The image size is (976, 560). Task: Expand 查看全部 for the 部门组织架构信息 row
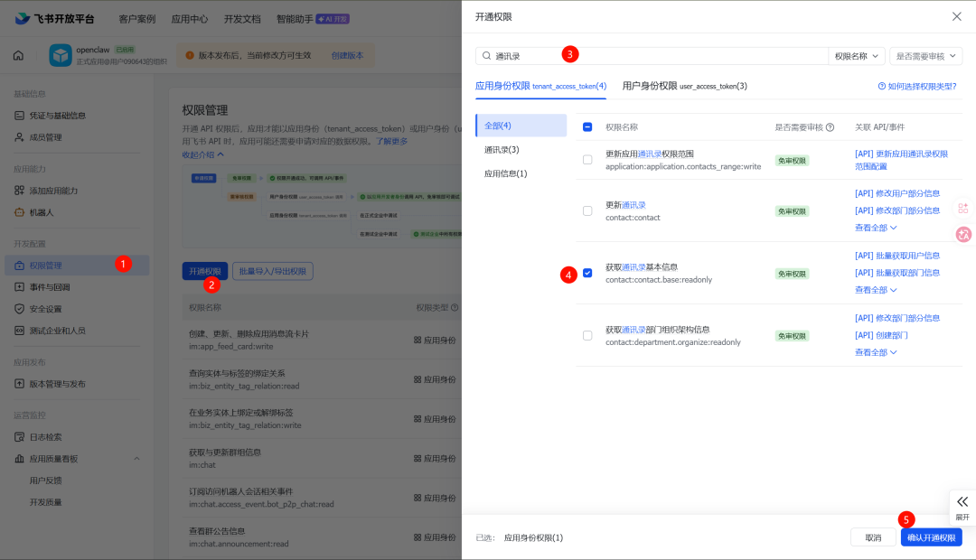click(876, 353)
